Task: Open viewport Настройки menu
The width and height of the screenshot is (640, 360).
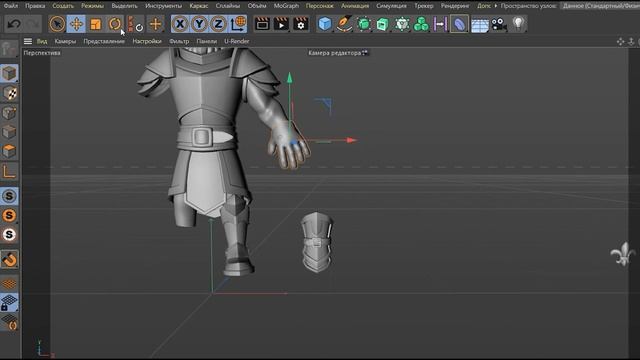Action: coord(147,41)
